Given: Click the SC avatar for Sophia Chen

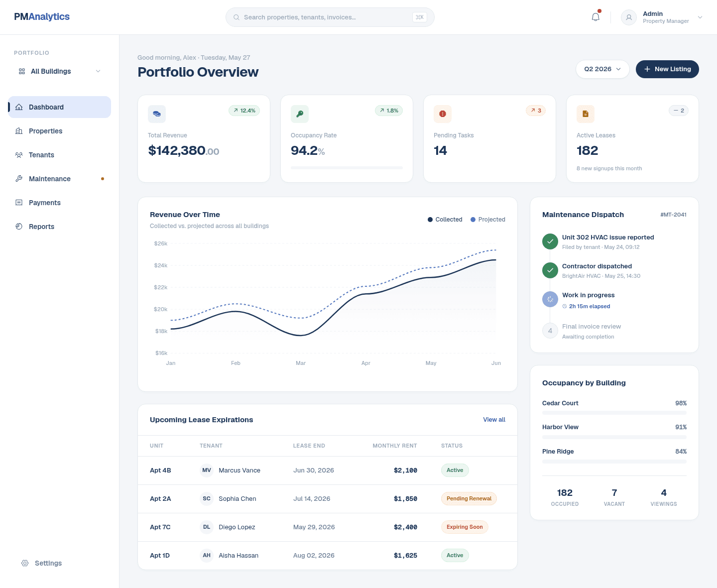Looking at the screenshot, I should point(207,499).
